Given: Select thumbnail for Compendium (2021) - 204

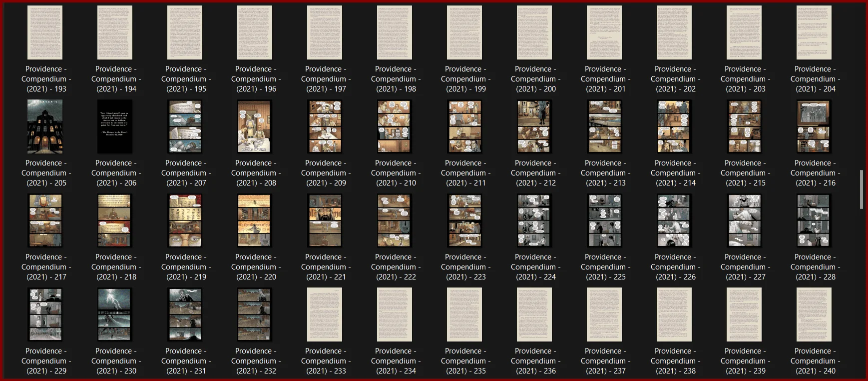Looking at the screenshot, I should [x=814, y=32].
